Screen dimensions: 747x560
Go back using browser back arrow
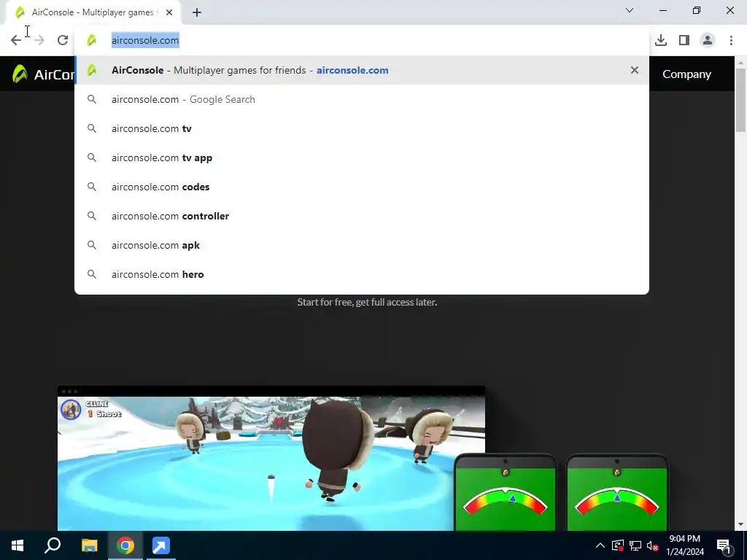coord(16,41)
